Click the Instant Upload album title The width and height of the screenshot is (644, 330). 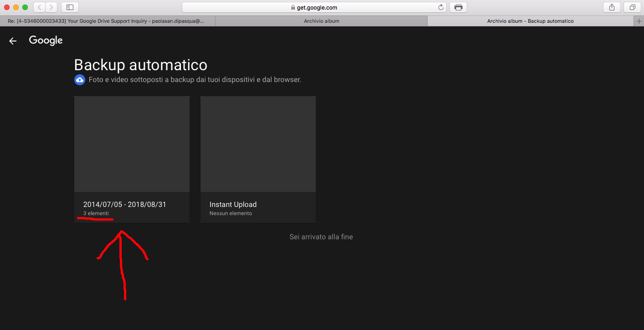point(233,205)
